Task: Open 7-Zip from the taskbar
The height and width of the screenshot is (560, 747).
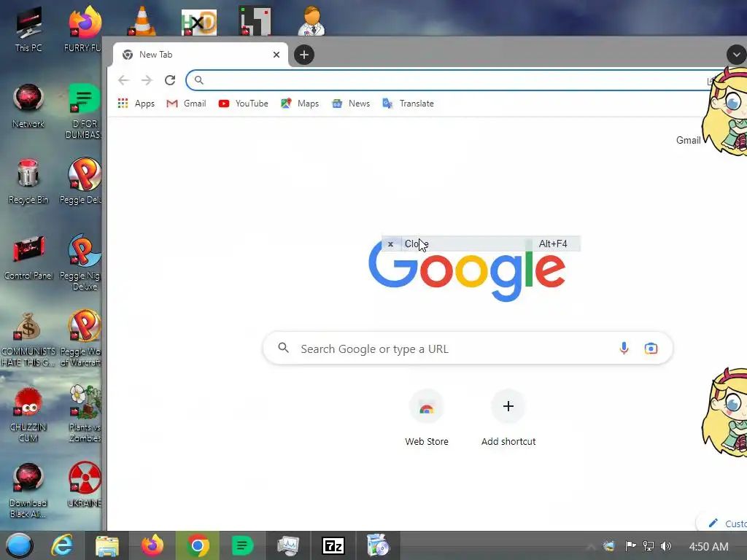Action: pos(333,545)
